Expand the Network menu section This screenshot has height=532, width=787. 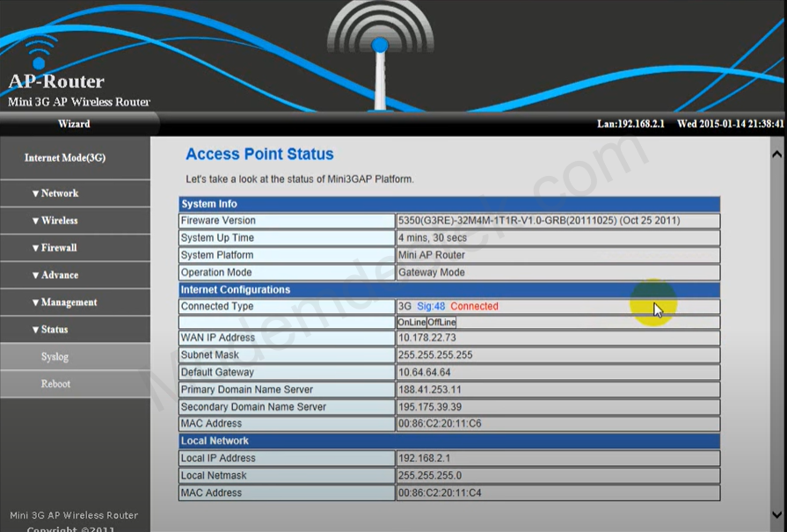point(55,193)
